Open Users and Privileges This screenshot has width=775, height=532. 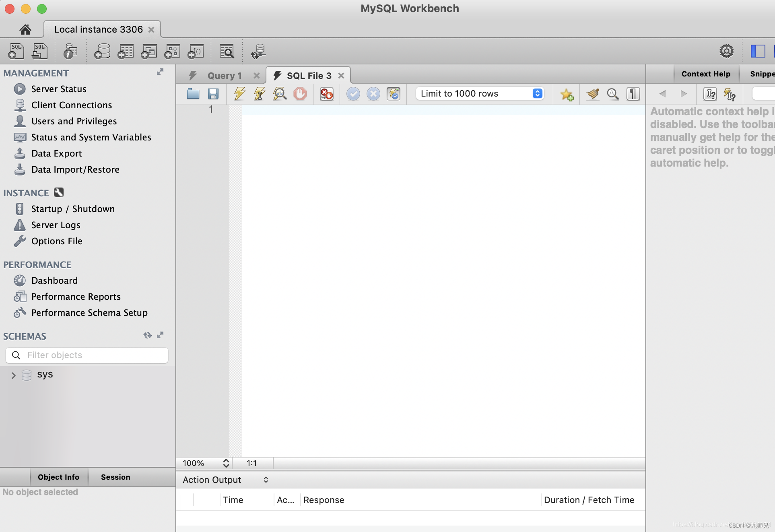point(74,121)
